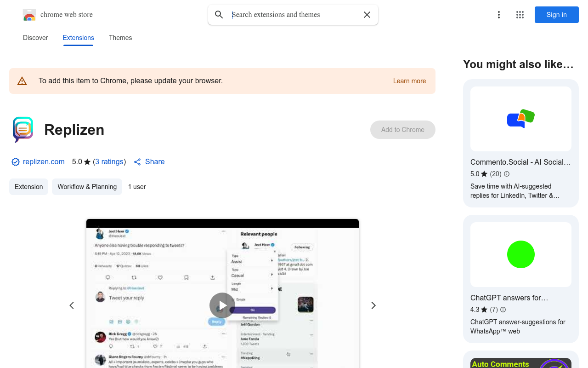
Task: Click the Share button
Action: [149, 162]
